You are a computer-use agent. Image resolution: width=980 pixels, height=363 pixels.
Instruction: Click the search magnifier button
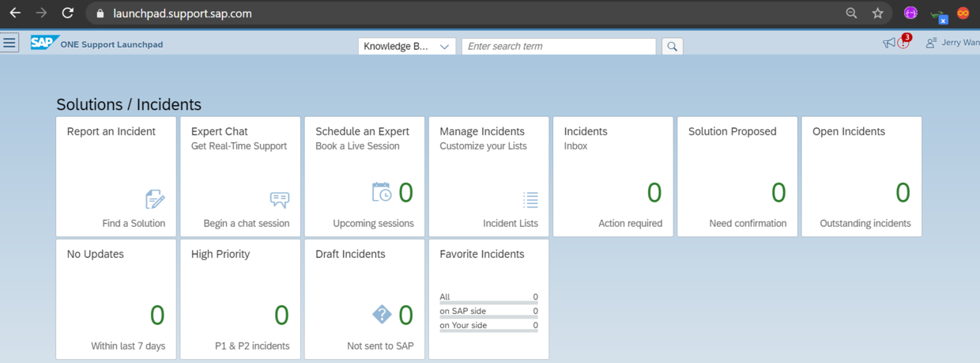(x=672, y=46)
